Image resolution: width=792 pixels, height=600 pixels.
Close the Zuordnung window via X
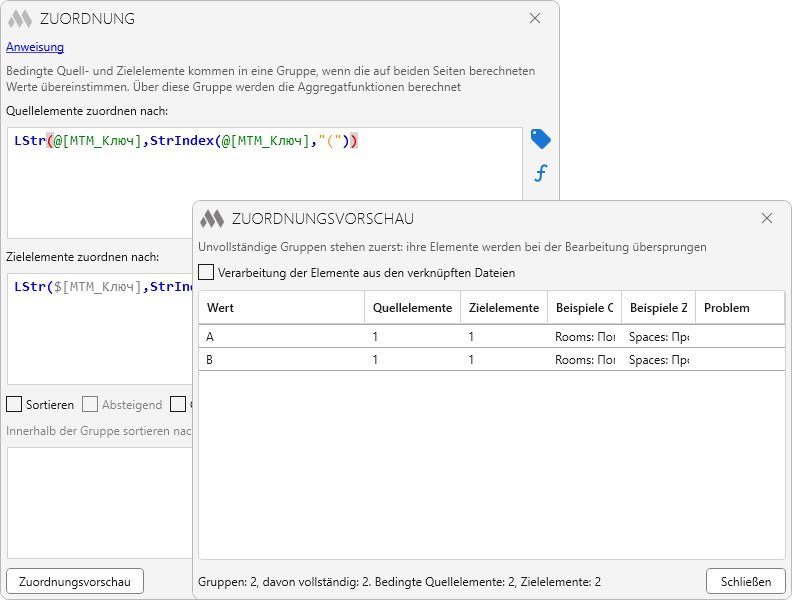[x=535, y=18]
